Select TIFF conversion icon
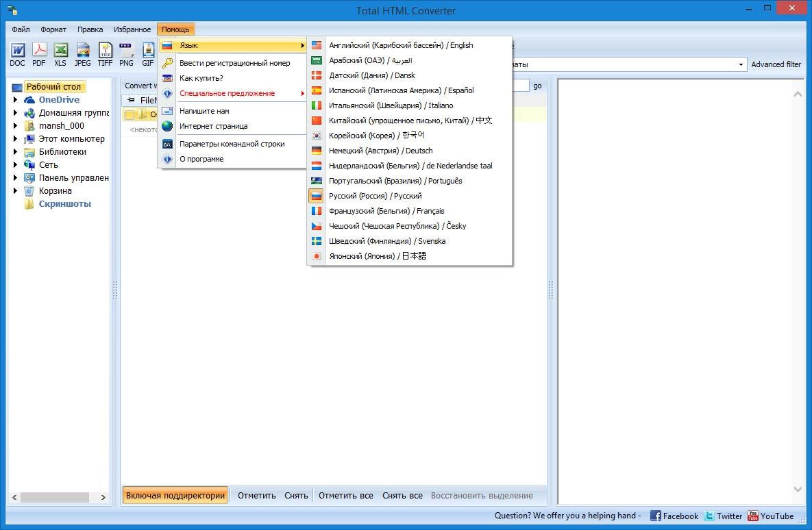 click(105, 54)
